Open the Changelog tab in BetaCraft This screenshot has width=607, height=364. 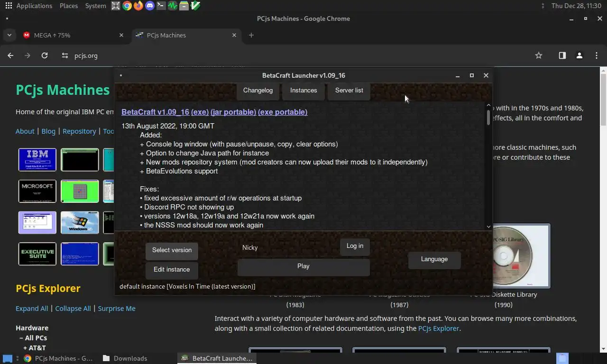pos(258,91)
